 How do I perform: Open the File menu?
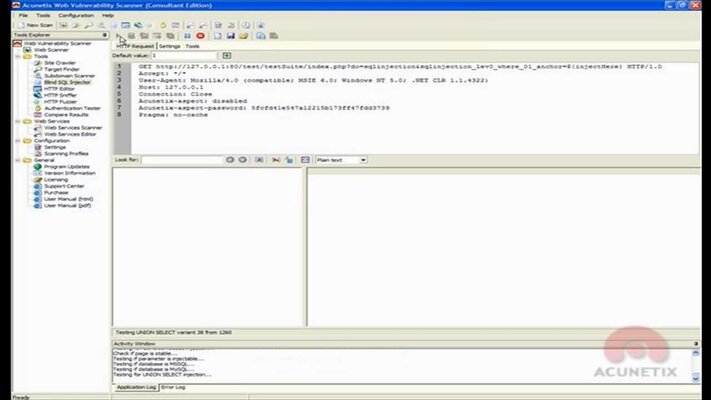point(23,15)
